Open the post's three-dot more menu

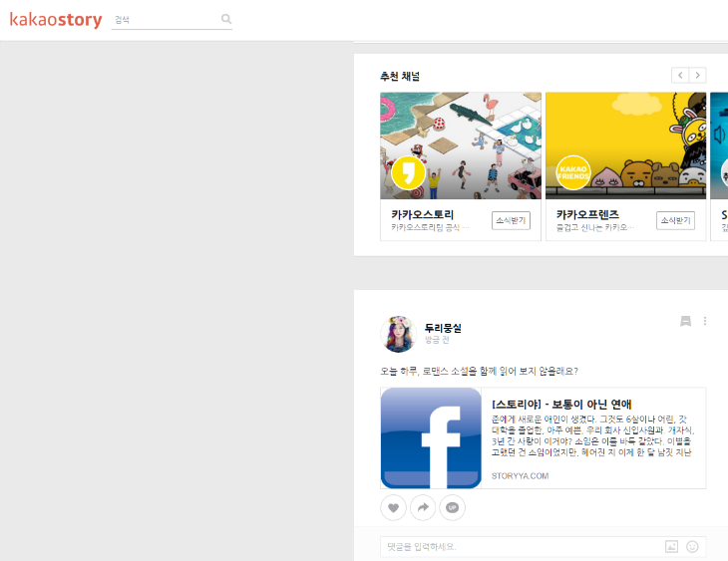[705, 321]
